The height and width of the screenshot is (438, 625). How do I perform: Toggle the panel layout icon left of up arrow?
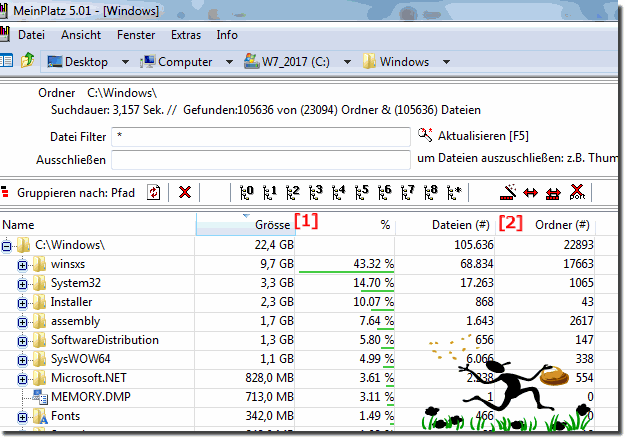click(x=6, y=61)
